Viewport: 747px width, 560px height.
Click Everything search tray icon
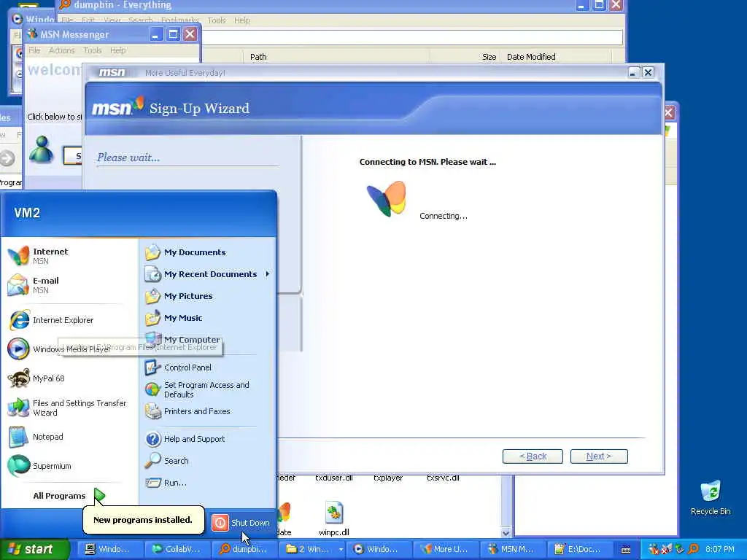693,549
